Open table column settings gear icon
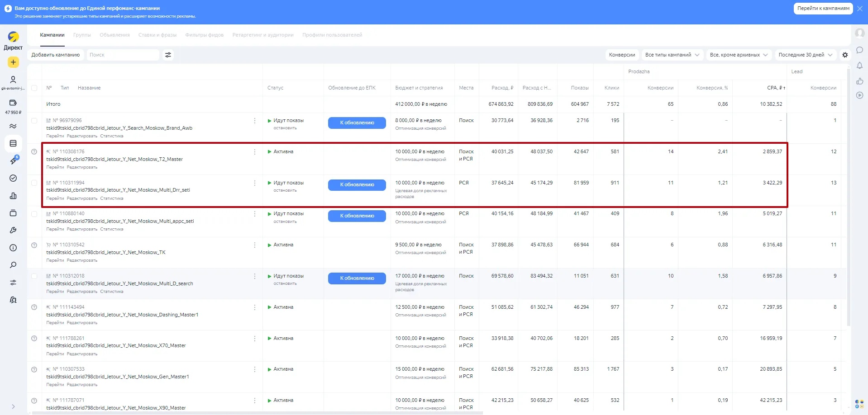 point(845,55)
